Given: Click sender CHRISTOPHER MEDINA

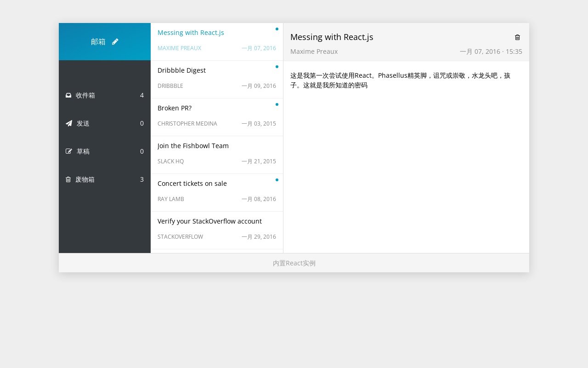Looking at the screenshot, I should (187, 123).
